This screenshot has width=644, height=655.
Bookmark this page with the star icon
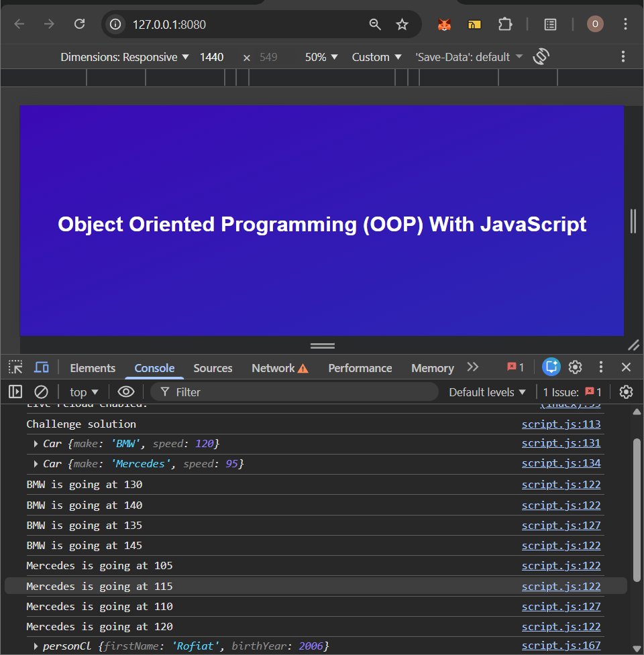coord(402,24)
